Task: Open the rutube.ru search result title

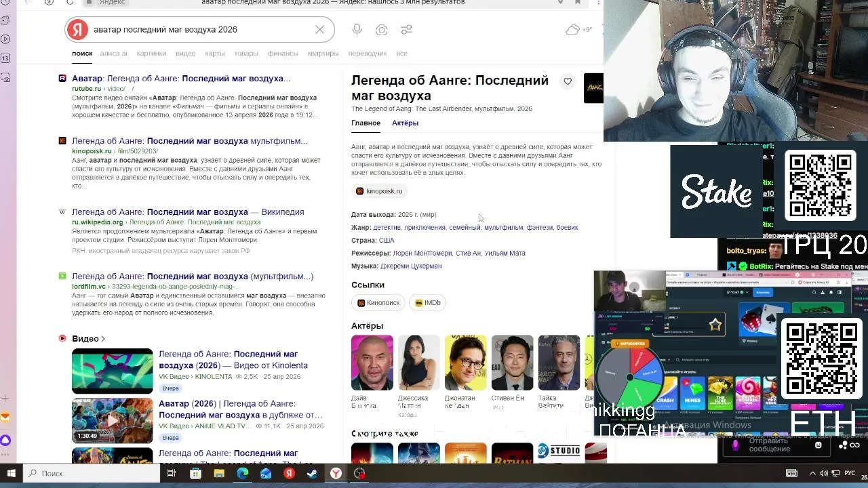Action: (181, 79)
